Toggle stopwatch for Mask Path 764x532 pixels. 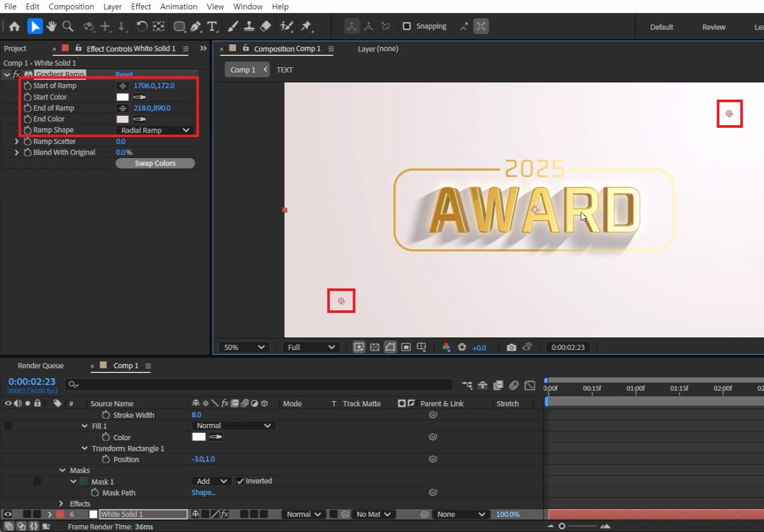point(95,493)
